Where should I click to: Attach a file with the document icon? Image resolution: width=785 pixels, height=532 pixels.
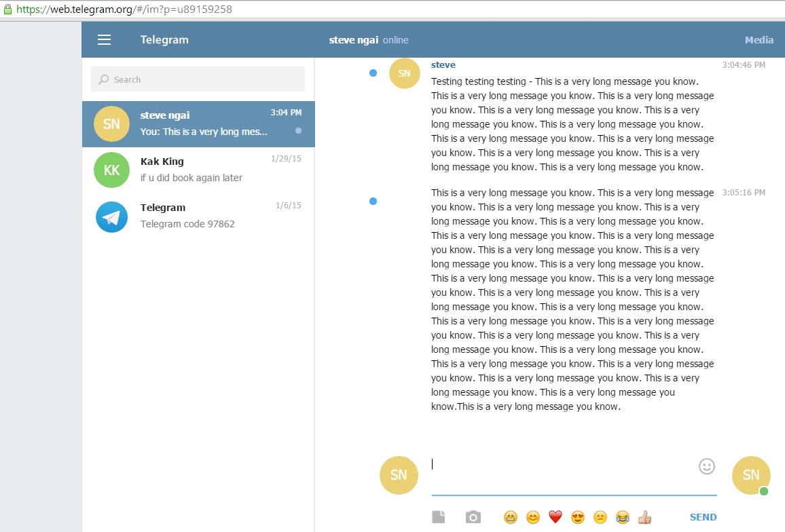point(438,517)
